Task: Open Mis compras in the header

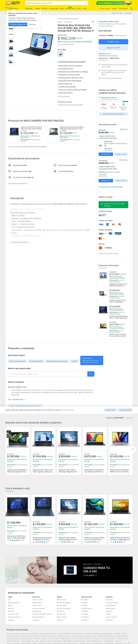Action: [123, 8]
